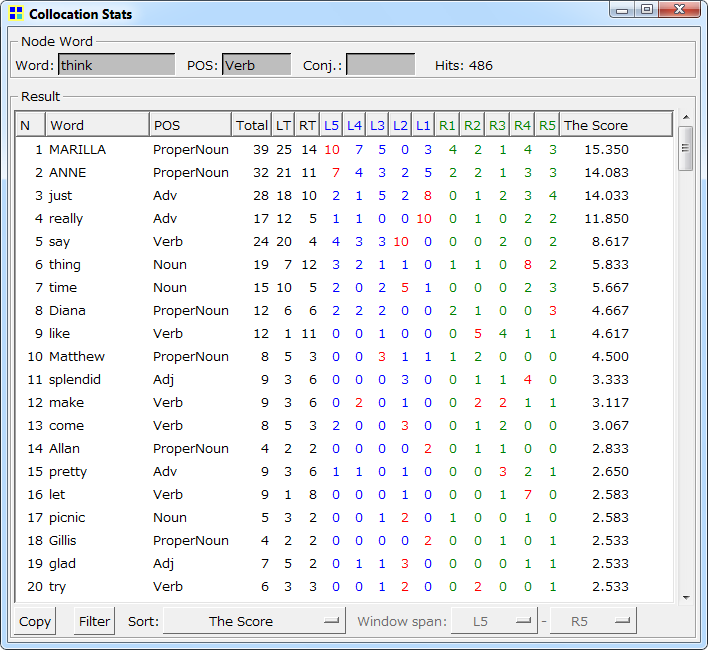The width and height of the screenshot is (708, 650).
Task: Click the POS cell ProperNoun in Allan row
Action: coord(191,449)
